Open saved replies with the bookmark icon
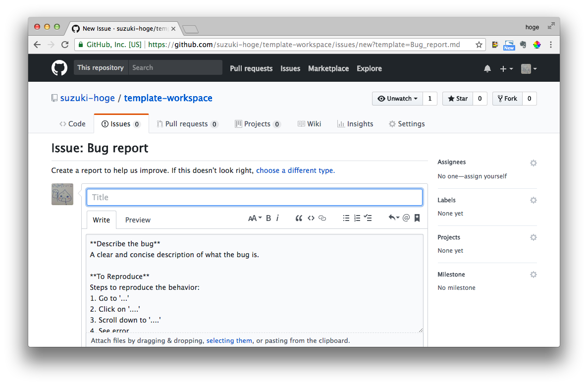The height and width of the screenshot is (386, 588). click(417, 218)
